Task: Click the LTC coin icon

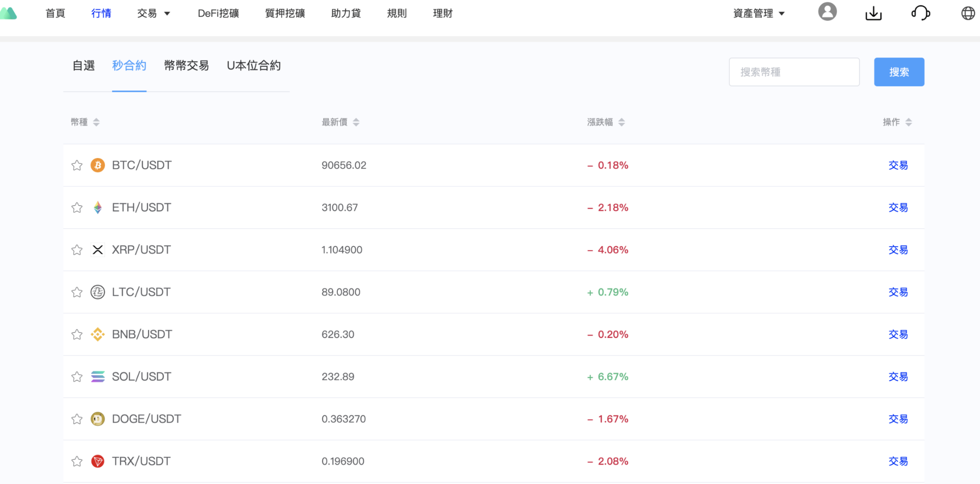Action: [97, 292]
